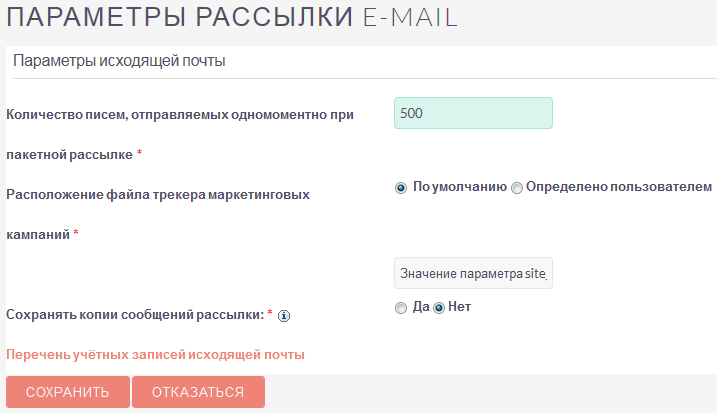Select the "Нет" radio button
Viewport: 717px width, 413px height.
[438, 308]
